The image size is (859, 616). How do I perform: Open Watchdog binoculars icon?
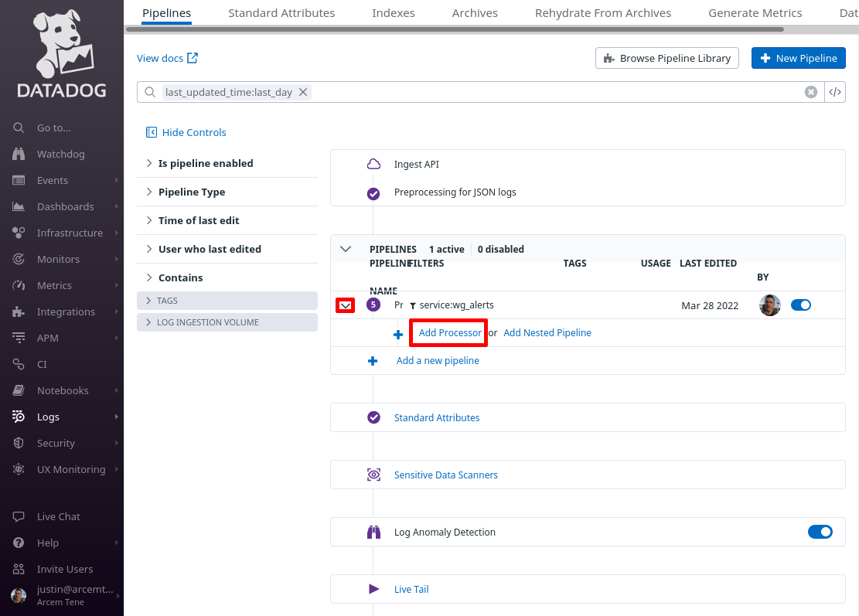coord(19,154)
